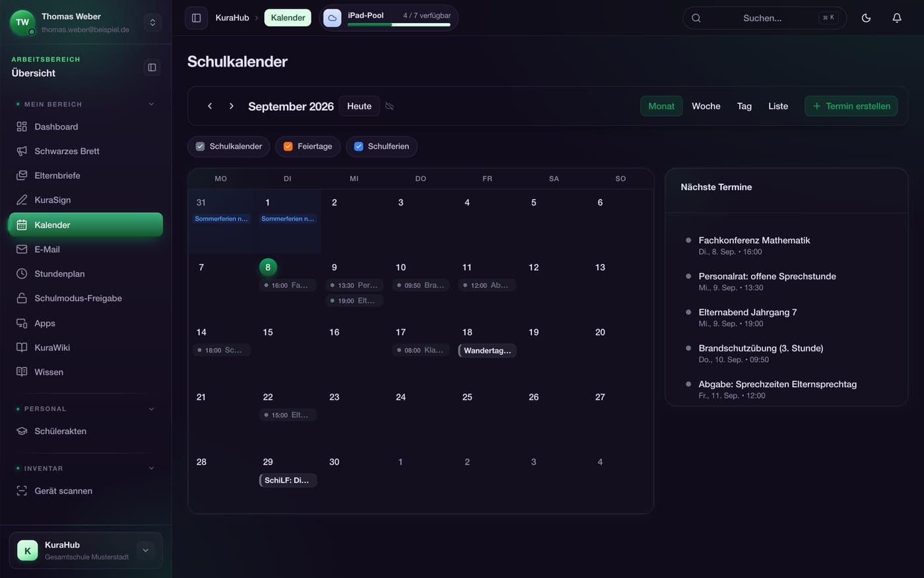
Task: Collapse the Mein Bereich section
Action: point(151,104)
